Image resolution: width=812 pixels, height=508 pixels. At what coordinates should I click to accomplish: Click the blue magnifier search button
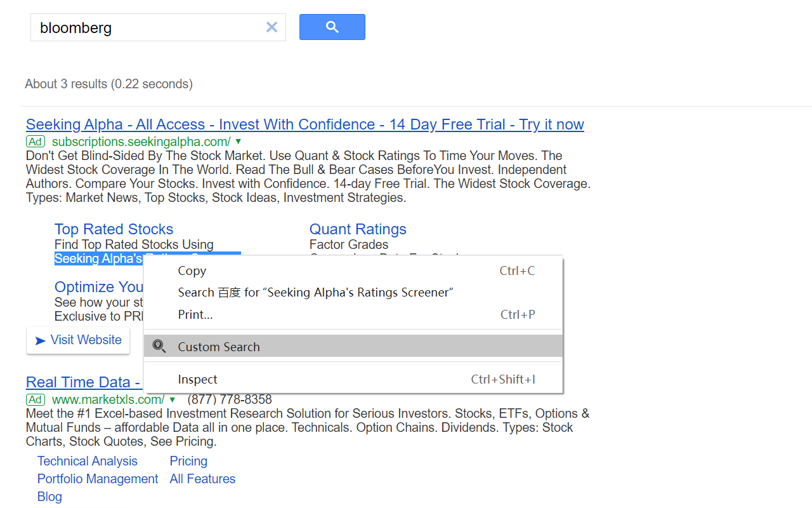pyautogui.click(x=332, y=27)
